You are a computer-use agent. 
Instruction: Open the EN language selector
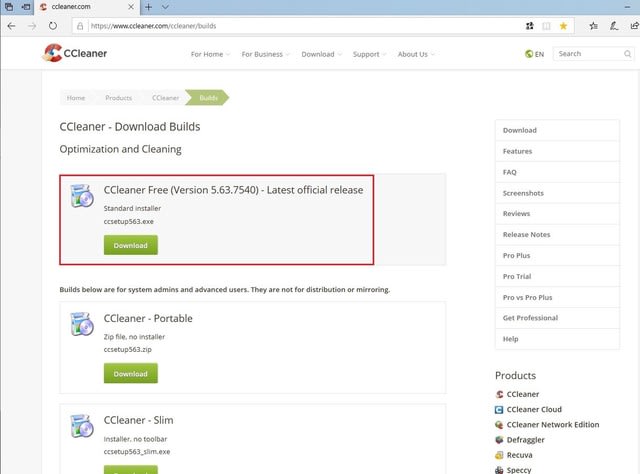click(535, 54)
